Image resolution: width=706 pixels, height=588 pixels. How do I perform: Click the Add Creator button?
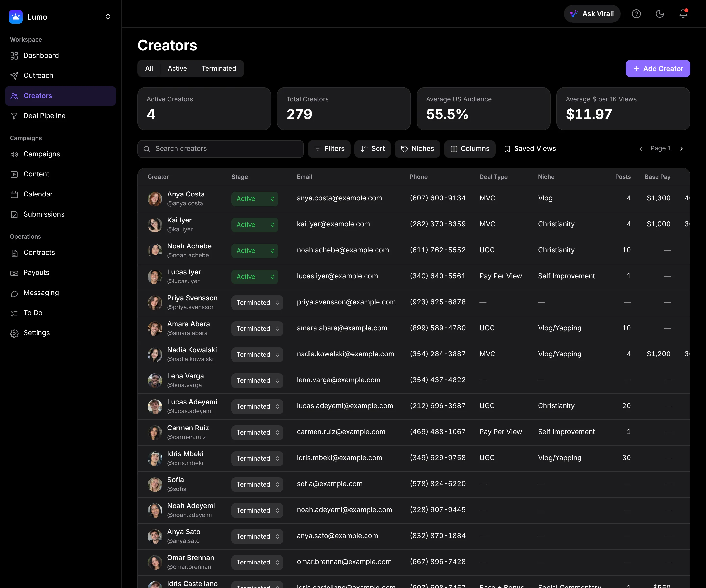coord(658,69)
